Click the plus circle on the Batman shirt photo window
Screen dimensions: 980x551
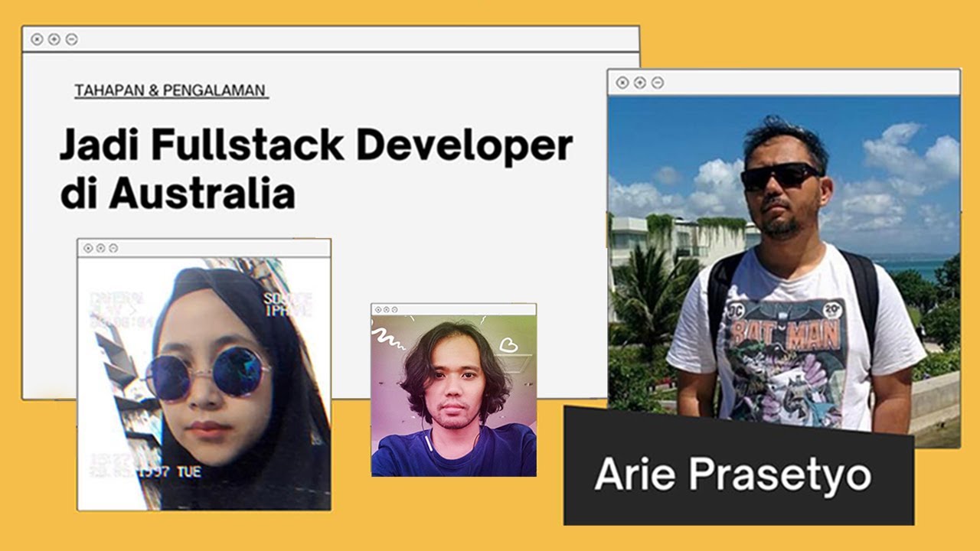[x=640, y=83]
